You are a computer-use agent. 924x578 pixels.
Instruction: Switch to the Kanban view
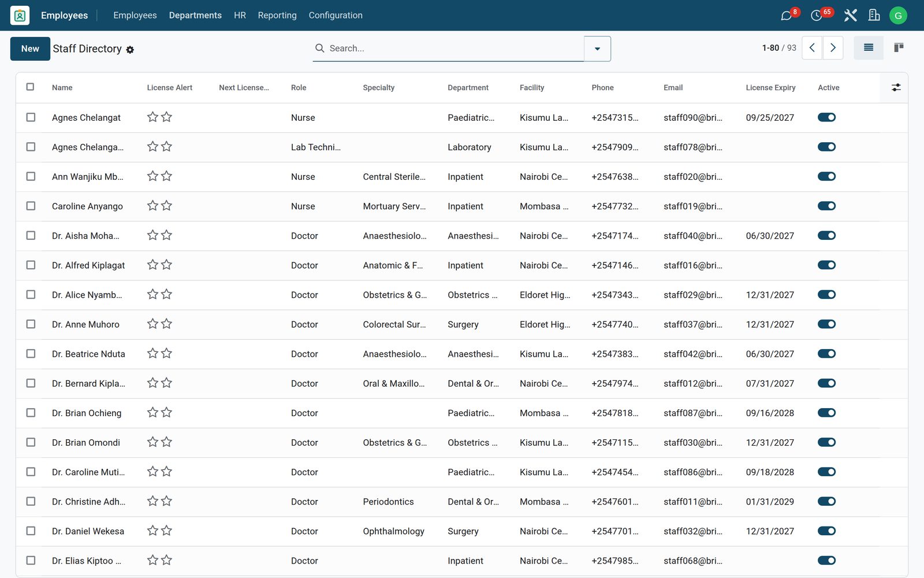(899, 48)
